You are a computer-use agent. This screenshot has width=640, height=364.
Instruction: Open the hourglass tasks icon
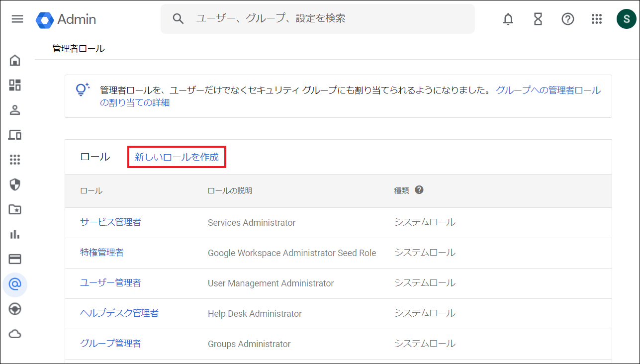point(538,19)
